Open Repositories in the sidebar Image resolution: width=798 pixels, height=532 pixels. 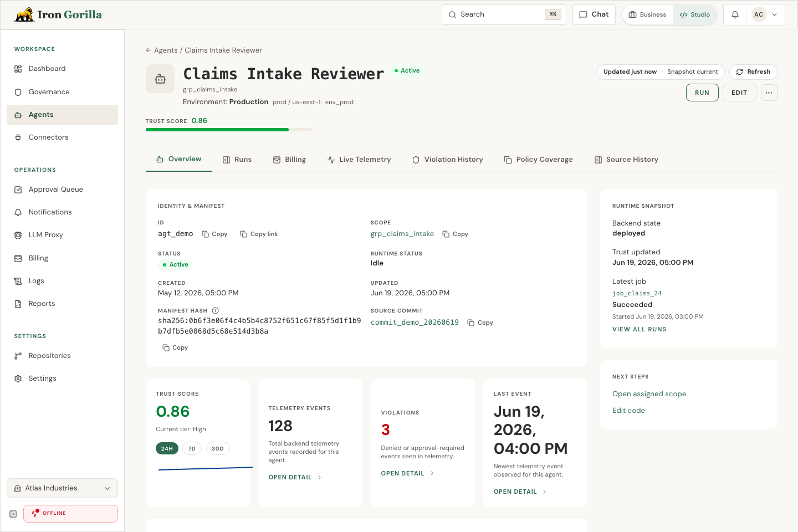[x=62, y=356]
